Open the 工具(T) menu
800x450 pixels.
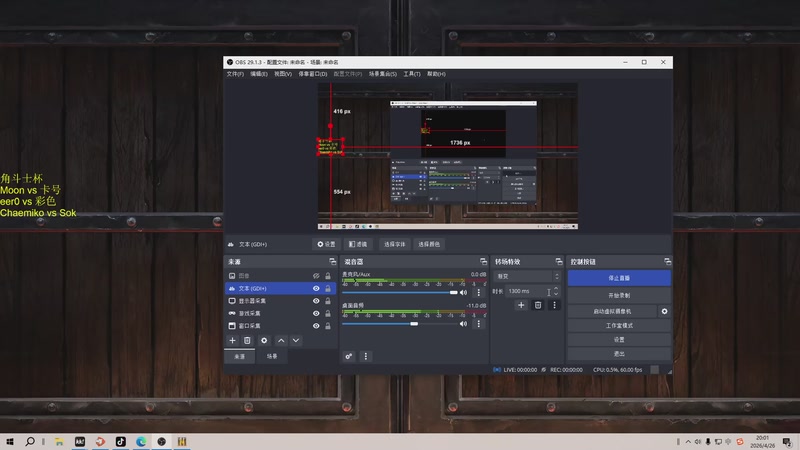412,74
